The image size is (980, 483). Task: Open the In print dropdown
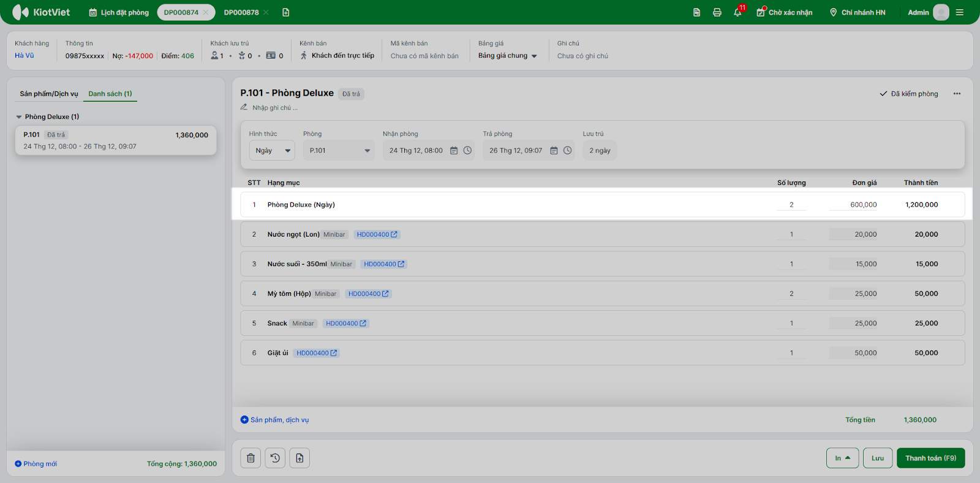(x=843, y=458)
